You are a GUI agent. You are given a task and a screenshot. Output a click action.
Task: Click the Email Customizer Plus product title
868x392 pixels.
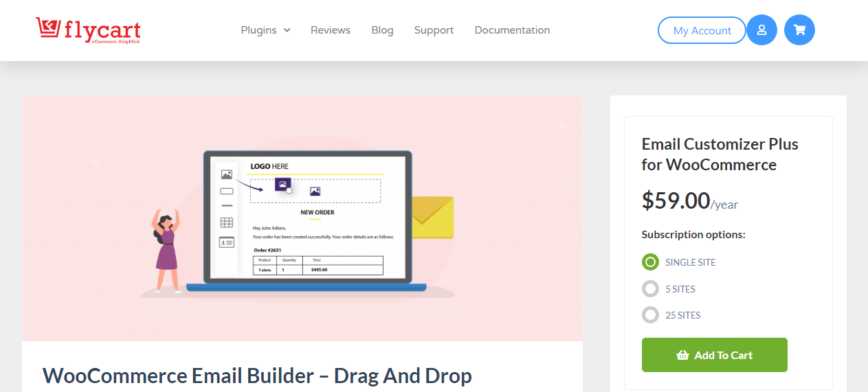pyautogui.click(x=720, y=154)
